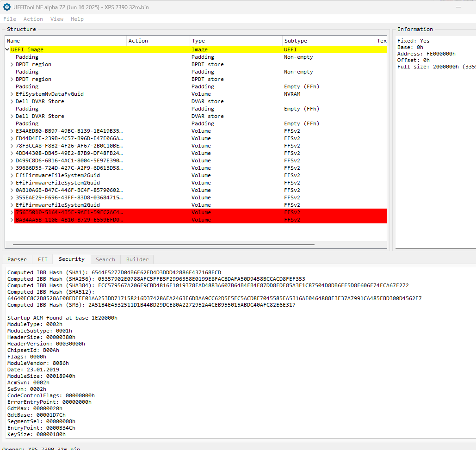Expand the D499C8D6-6B16-4AC1 volume

click(x=12, y=160)
